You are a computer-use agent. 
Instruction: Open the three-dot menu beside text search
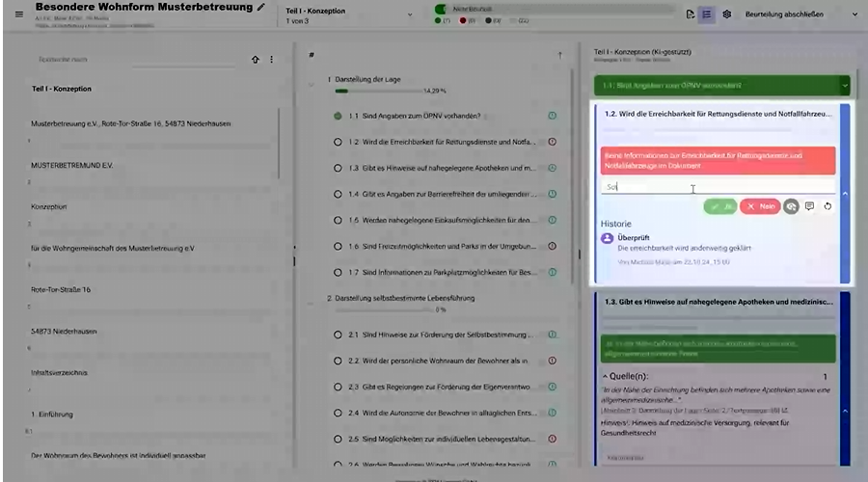[271, 59]
